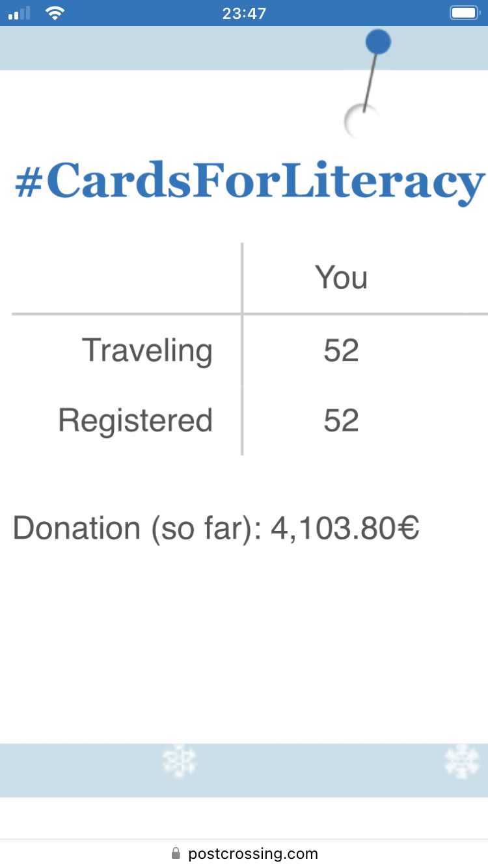Select the "You" column header
488x868 pixels.
342,278
